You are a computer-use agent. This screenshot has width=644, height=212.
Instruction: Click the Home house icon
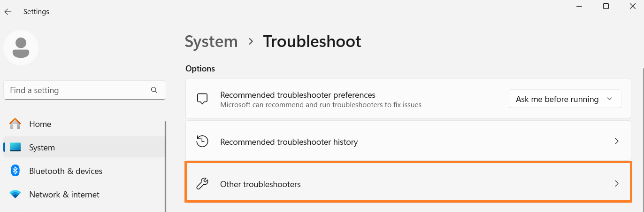click(x=15, y=124)
